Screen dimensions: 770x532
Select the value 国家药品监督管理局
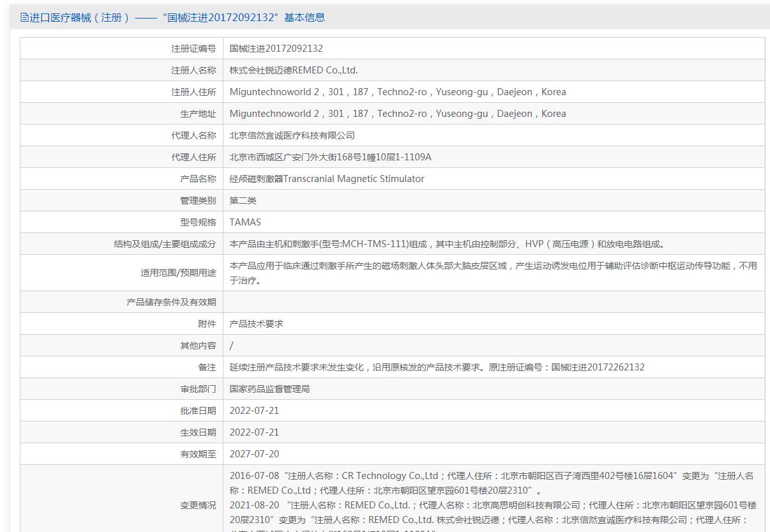click(269, 389)
